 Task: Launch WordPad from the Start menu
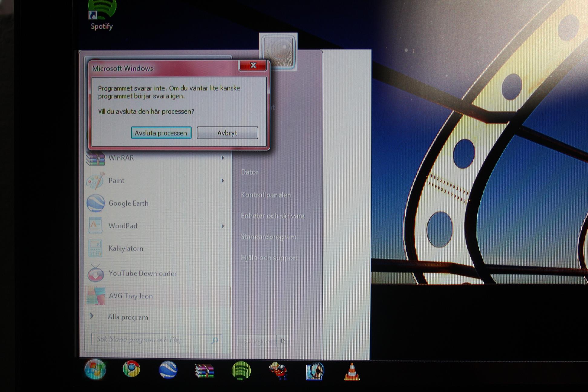(x=123, y=226)
